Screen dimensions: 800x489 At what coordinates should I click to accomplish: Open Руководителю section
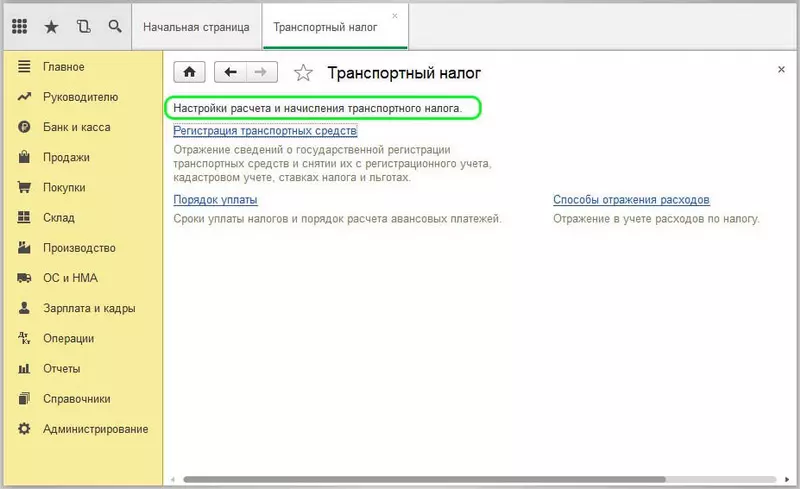coord(81,97)
